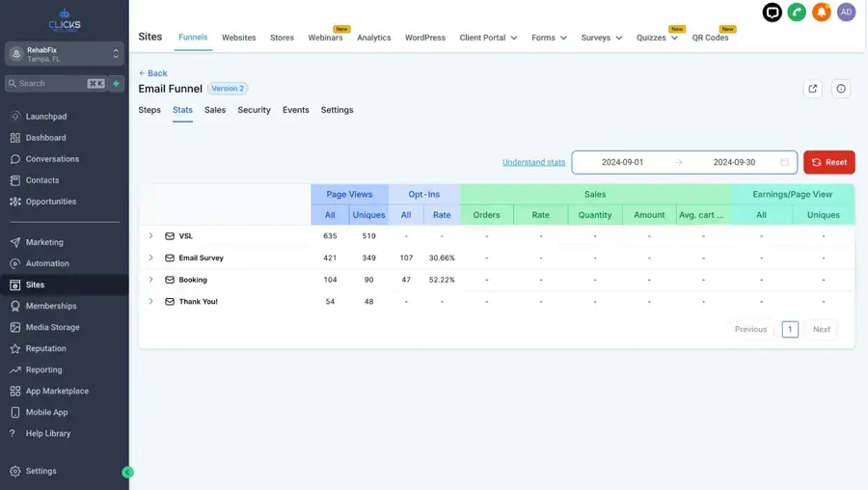This screenshot has width=868, height=490.
Task: Switch to the Websites tab
Action: click(238, 38)
